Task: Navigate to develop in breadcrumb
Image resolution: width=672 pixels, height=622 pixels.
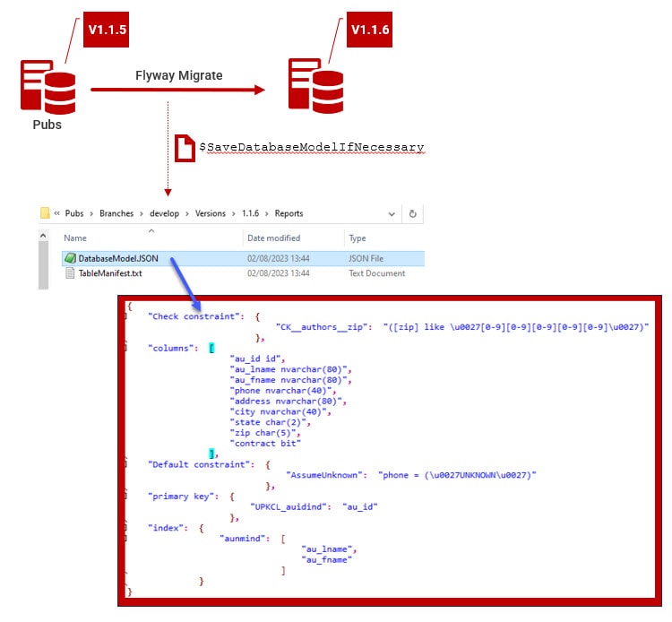Action: click(x=164, y=213)
